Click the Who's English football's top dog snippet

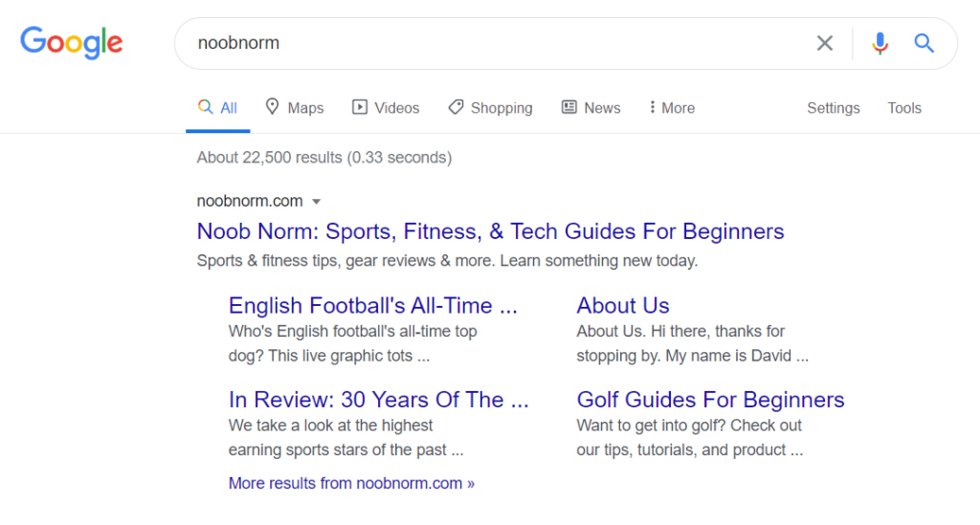352,343
